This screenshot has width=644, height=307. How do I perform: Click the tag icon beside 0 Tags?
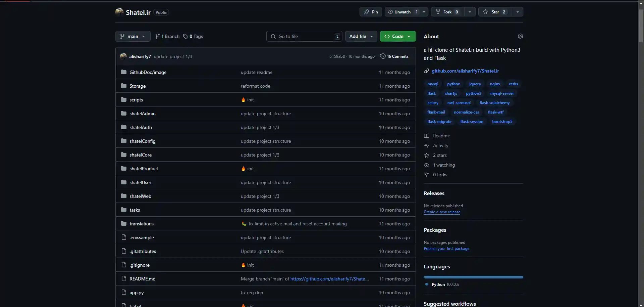point(185,36)
